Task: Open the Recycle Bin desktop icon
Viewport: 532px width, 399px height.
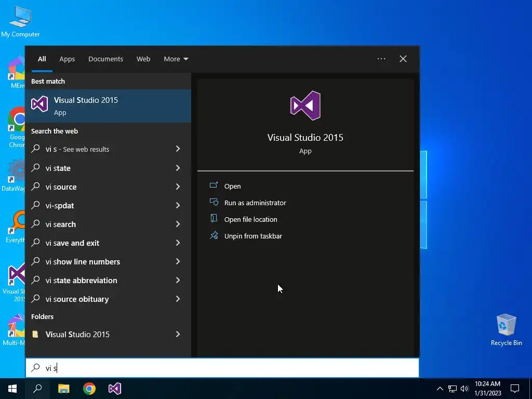Action: pyautogui.click(x=506, y=329)
